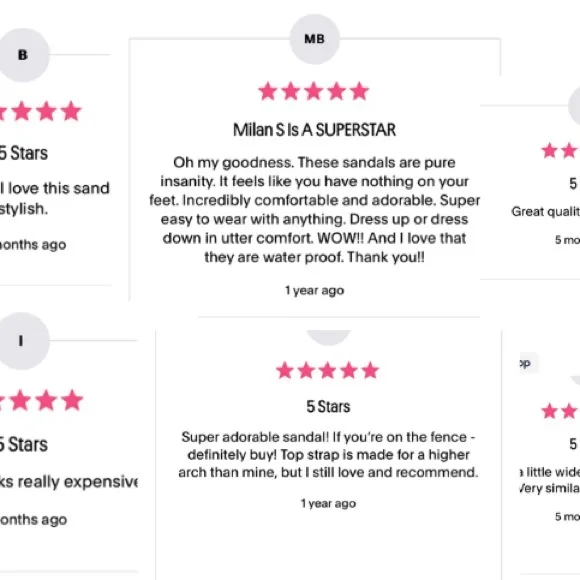
Task: Select the 'Oh my goodness' review text
Action: click(x=314, y=210)
